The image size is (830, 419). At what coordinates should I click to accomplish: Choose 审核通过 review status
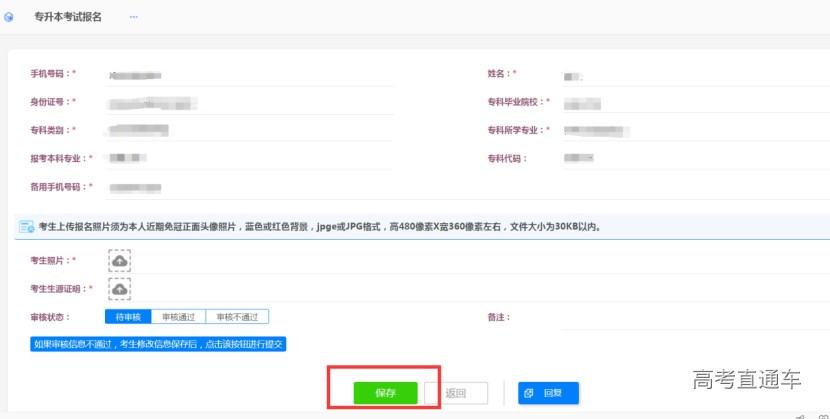click(x=178, y=317)
